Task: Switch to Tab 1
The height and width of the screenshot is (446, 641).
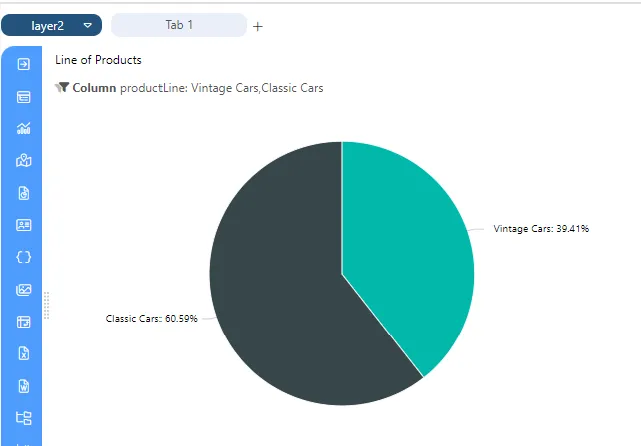Action: pos(179,25)
